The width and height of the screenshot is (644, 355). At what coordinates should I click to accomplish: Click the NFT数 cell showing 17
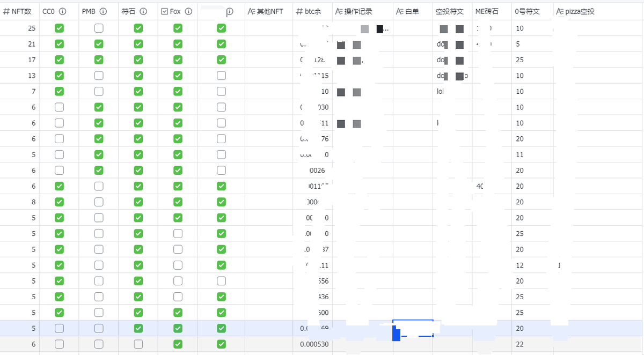click(x=20, y=60)
